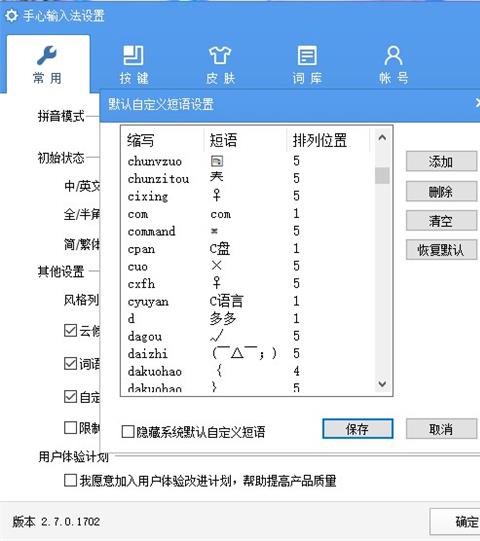The image size is (480, 541).
Task: Tick the 我愿意加入用户体验改进计划 checkbox
Action: coord(70,480)
